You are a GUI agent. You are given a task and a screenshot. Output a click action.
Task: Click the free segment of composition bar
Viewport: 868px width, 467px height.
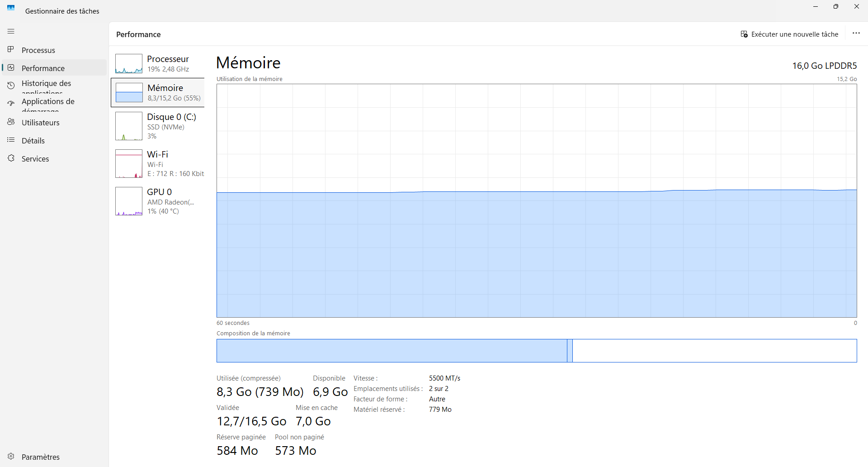pyautogui.click(x=714, y=351)
